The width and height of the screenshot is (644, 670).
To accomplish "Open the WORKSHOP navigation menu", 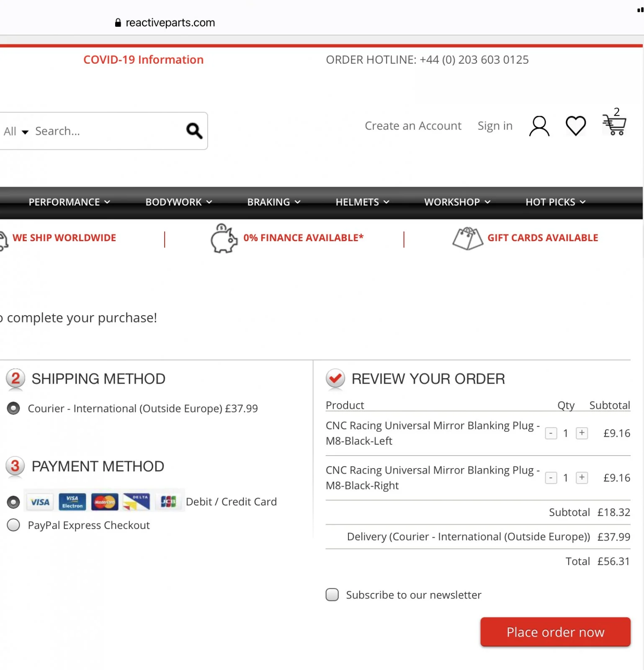I will tap(457, 202).
